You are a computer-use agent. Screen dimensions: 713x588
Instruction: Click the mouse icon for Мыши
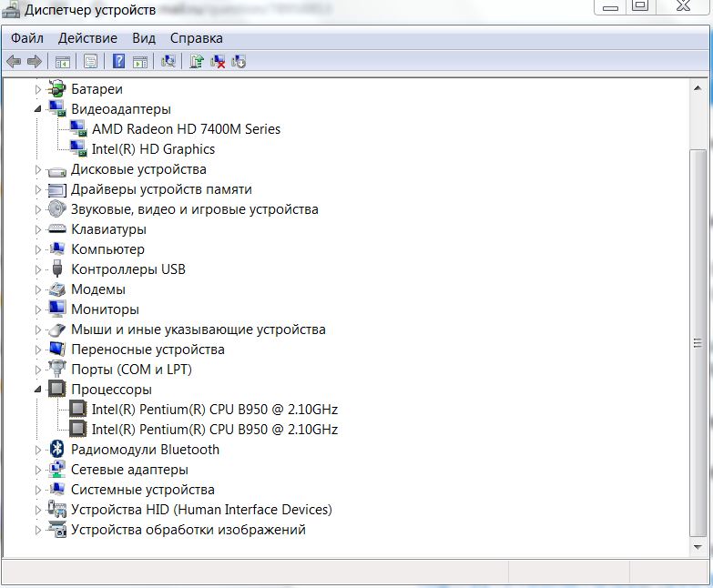tap(56, 329)
